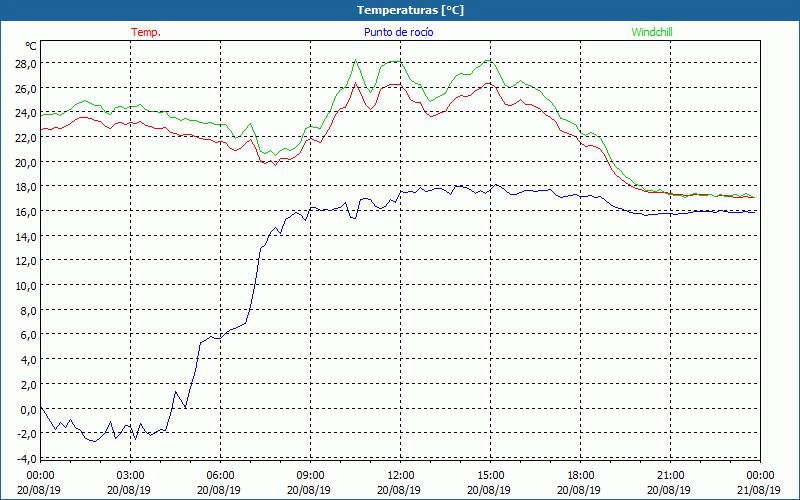Click the 21/08/19 date label

pyautogui.click(x=758, y=490)
